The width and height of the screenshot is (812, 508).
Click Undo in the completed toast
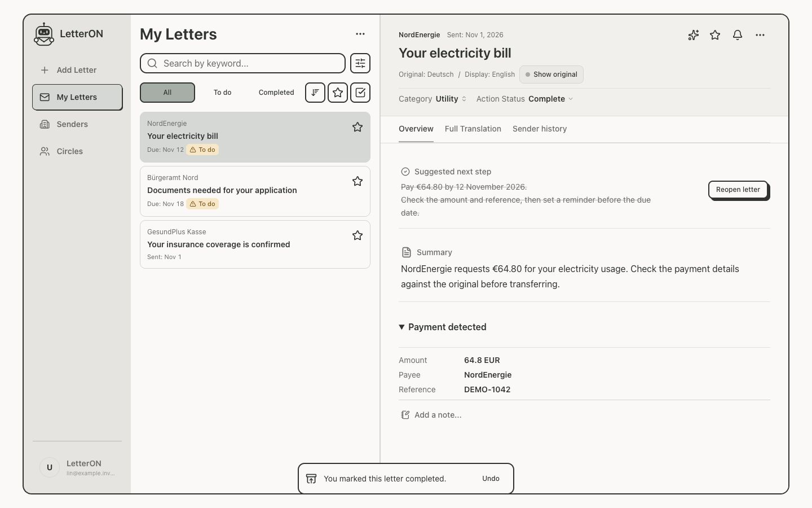491,479
